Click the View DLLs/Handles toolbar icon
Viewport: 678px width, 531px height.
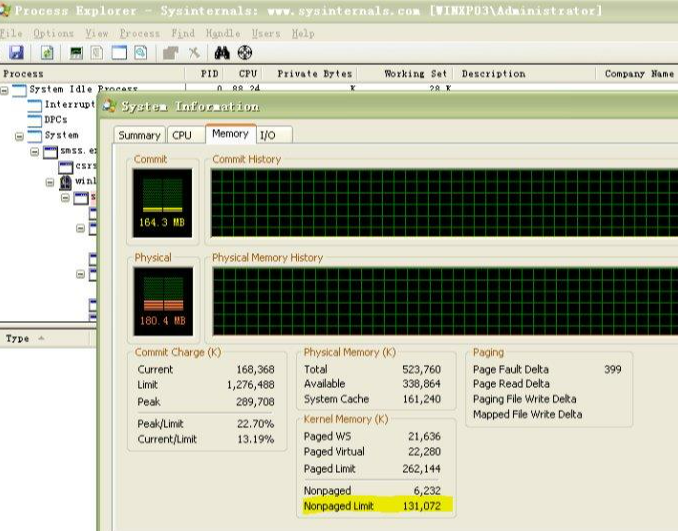click(141, 53)
